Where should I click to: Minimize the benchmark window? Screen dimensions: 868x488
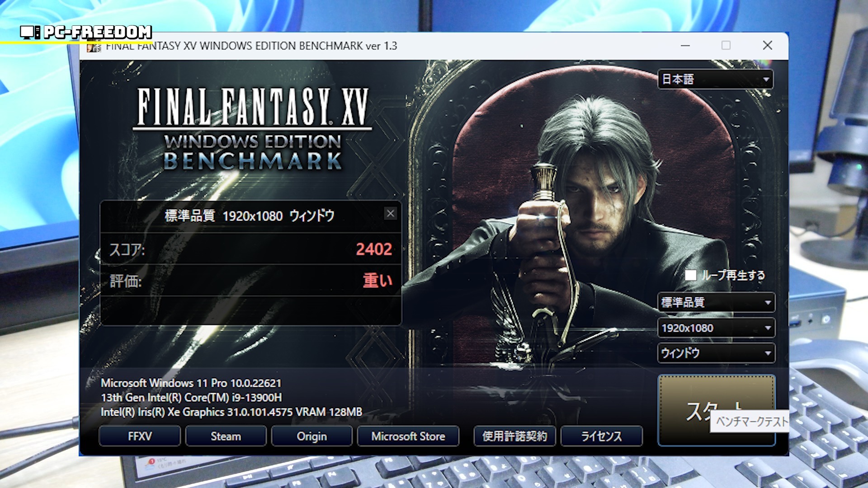685,46
